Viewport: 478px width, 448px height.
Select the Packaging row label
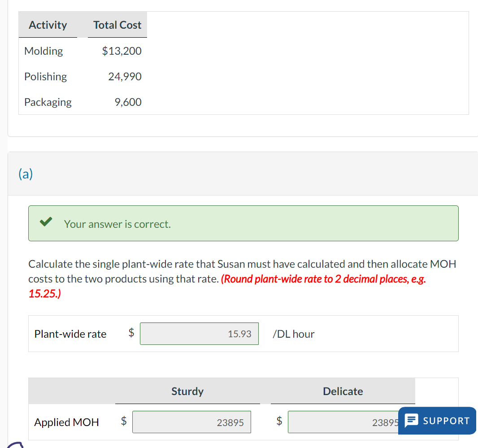48,102
